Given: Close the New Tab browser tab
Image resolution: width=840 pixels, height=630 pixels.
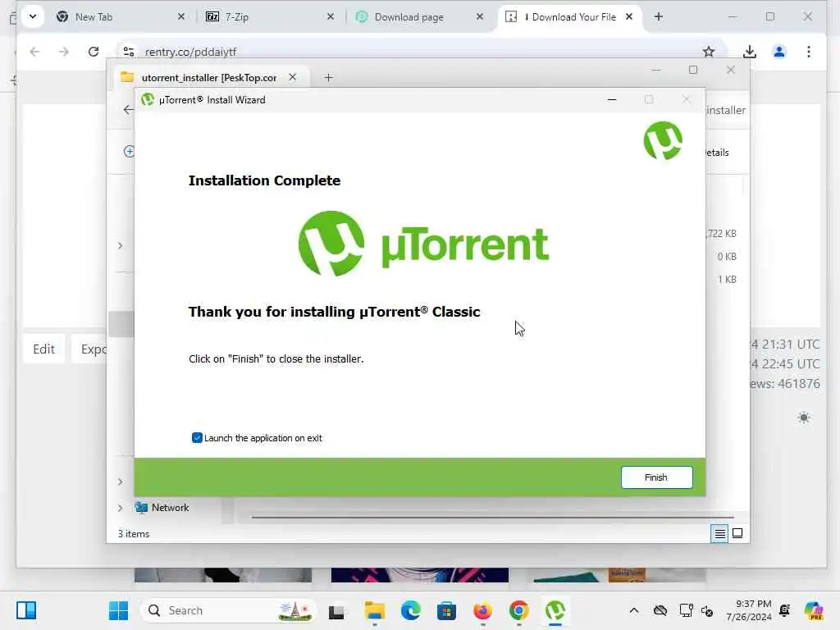Looking at the screenshot, I should coord(181,17).
